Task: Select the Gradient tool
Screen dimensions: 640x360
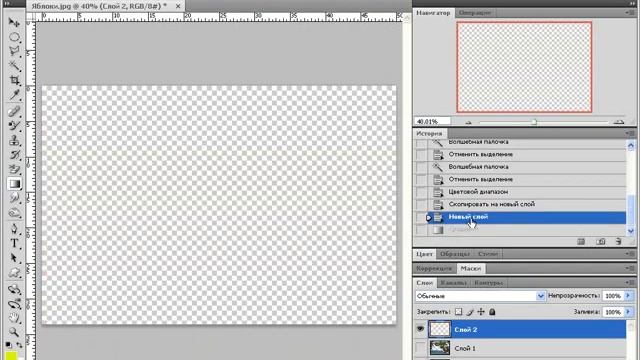Action: [14, 184]
